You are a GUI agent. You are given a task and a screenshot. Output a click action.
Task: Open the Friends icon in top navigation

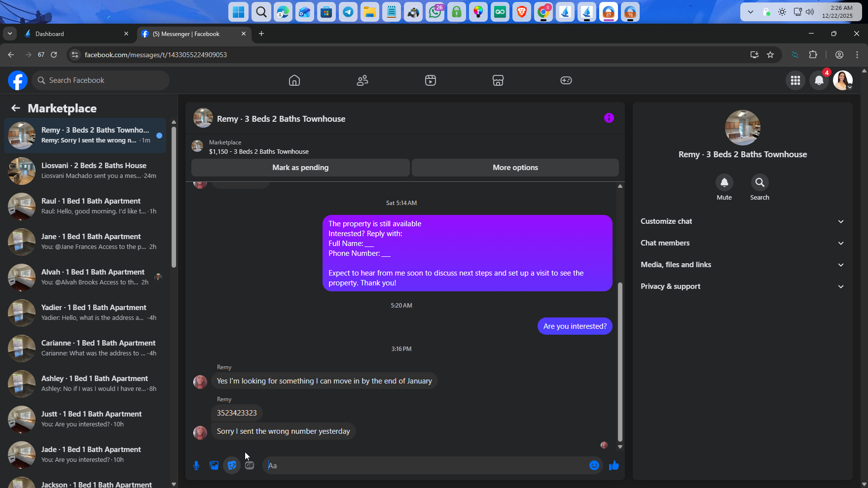click(362, 80)
